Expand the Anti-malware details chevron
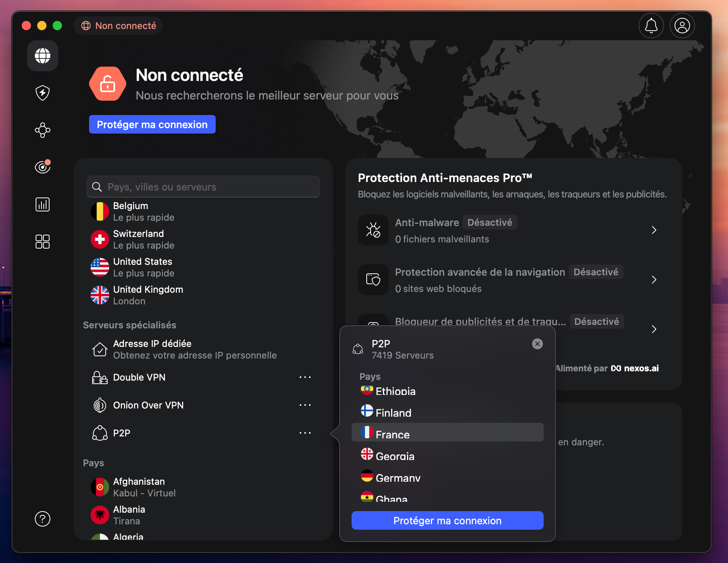 click(654, 230)
